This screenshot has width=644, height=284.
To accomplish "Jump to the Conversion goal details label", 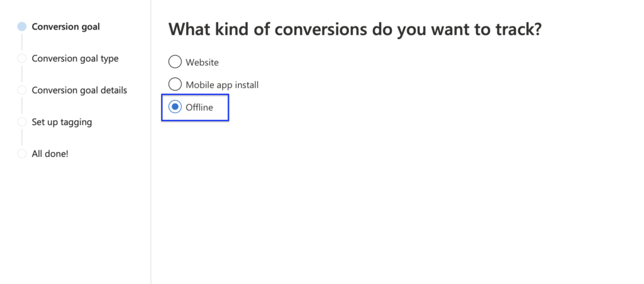I will [x=79, y=90].
